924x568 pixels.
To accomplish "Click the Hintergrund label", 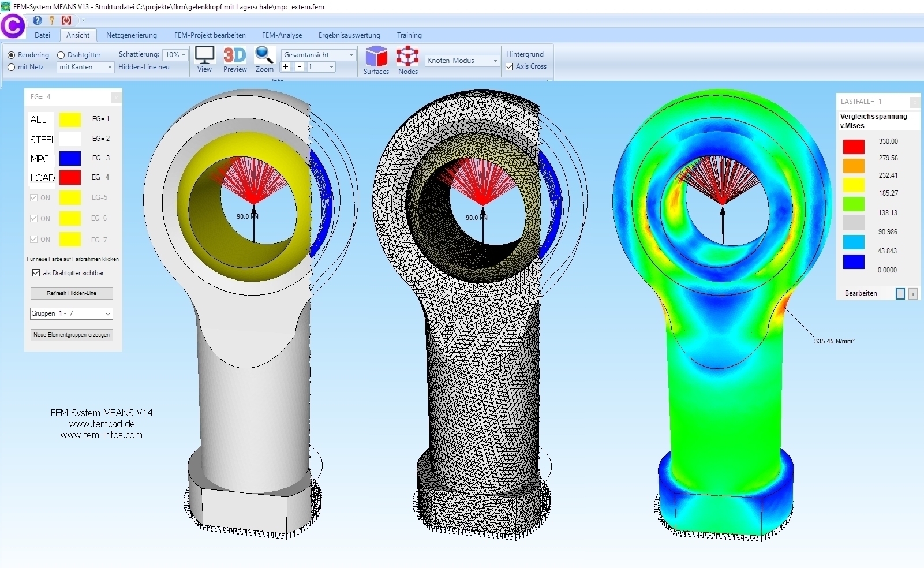I will 525,54.
